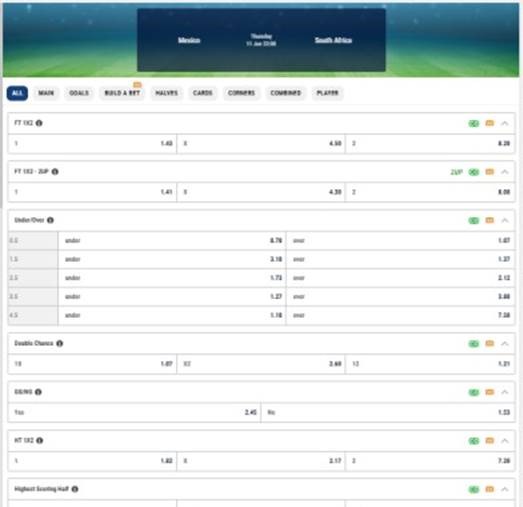Switch to the PLAYER tab
Screen dimensions: 523x507
(x=327, y=93)
